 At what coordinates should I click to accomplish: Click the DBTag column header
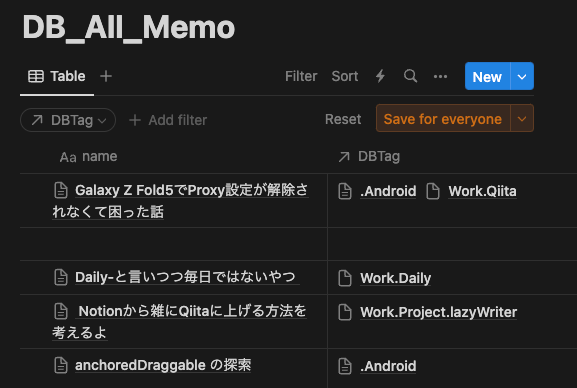(369, 157)
